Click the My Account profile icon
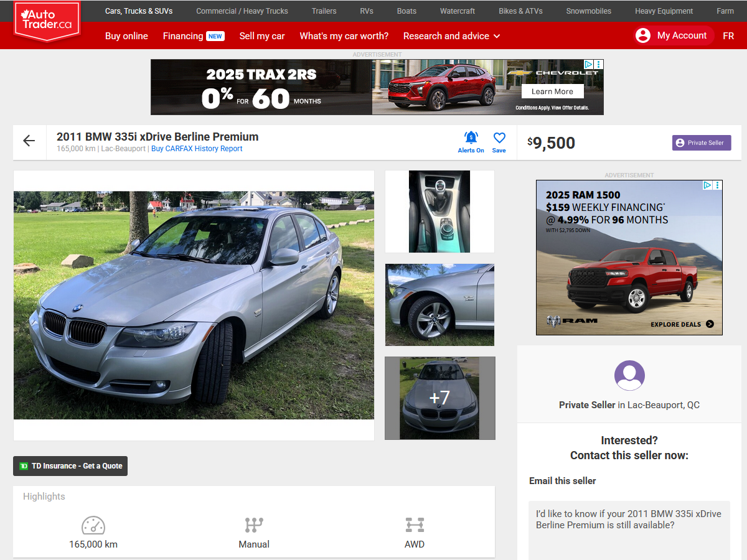747x560 pixels. click(x=642, y=35)
